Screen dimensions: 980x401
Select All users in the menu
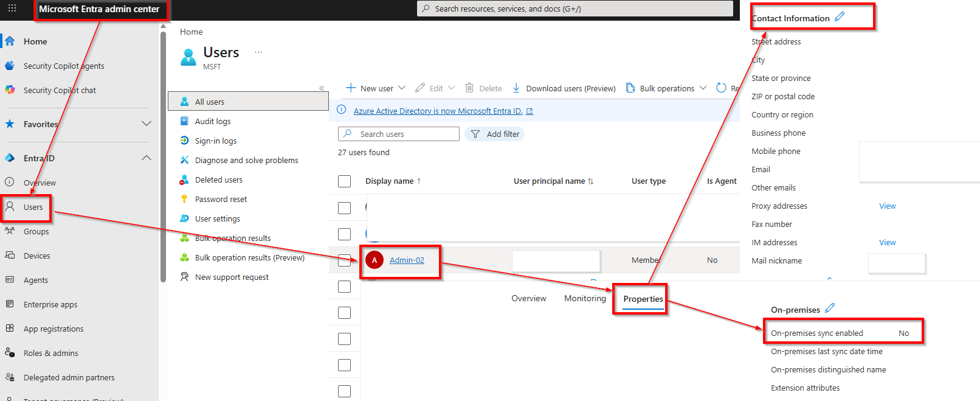248,102
